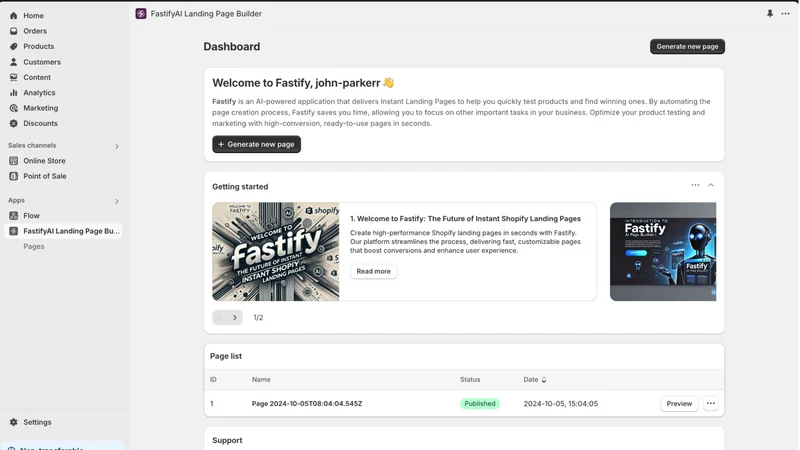Click the Welcome to Fastify thumbnail image
This screenshot has height=450, width=800.
click(276, 252)
